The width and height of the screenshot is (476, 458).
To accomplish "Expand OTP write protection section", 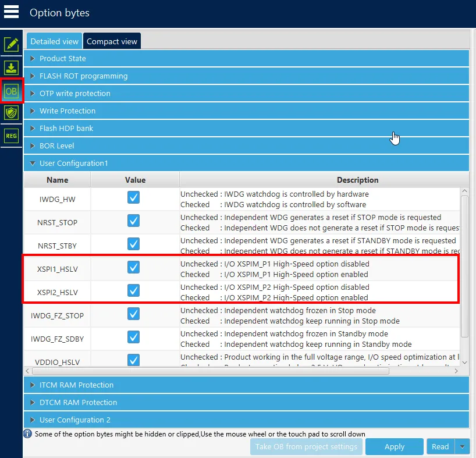I will point(246,93).
